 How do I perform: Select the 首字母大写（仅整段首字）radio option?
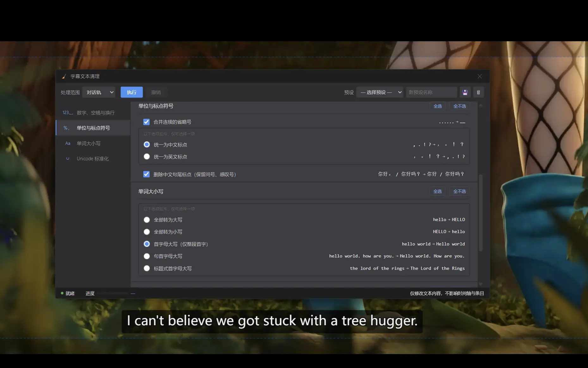147,244
